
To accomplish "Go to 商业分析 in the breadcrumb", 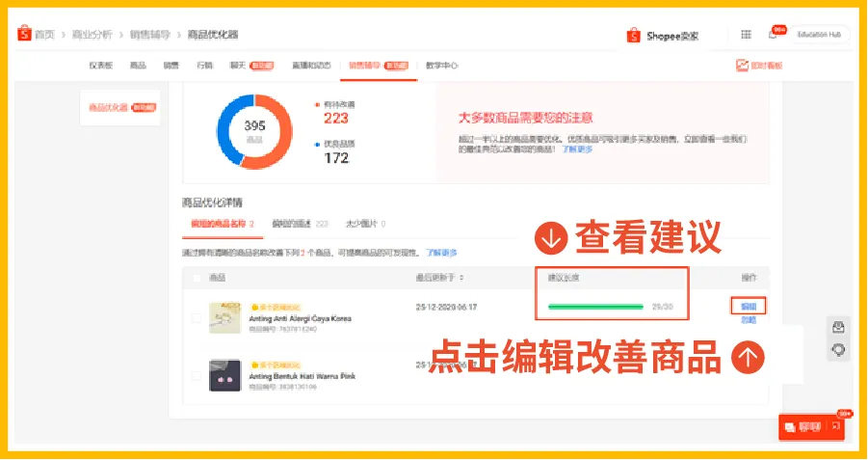I will tap(92, 35).
